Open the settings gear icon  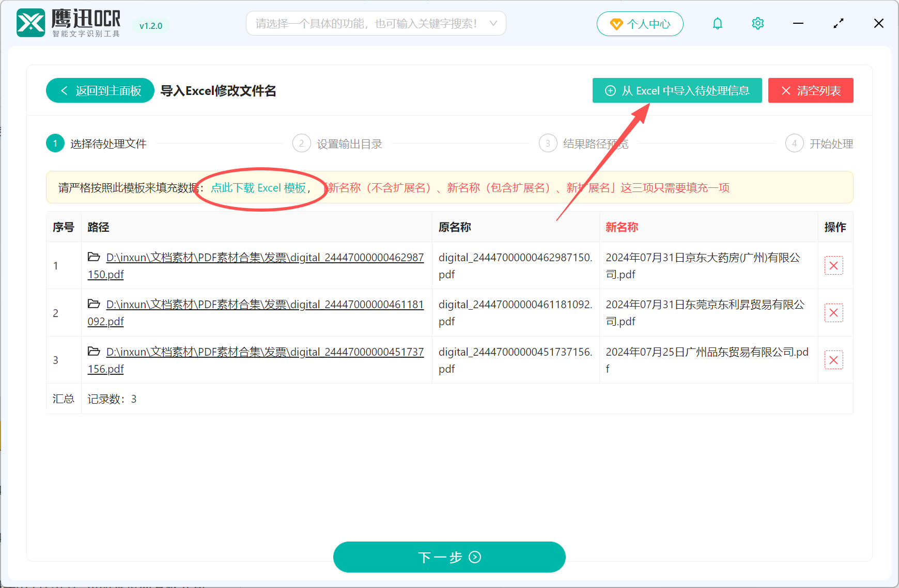pos(757,23)
